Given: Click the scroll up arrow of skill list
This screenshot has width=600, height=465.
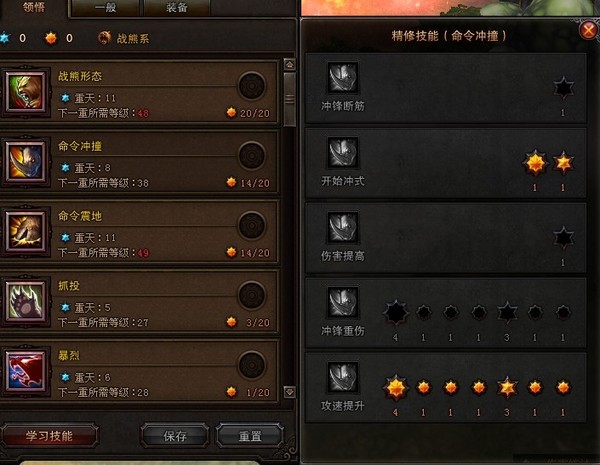Looking at the screenshot, I should tap(290, 65).
